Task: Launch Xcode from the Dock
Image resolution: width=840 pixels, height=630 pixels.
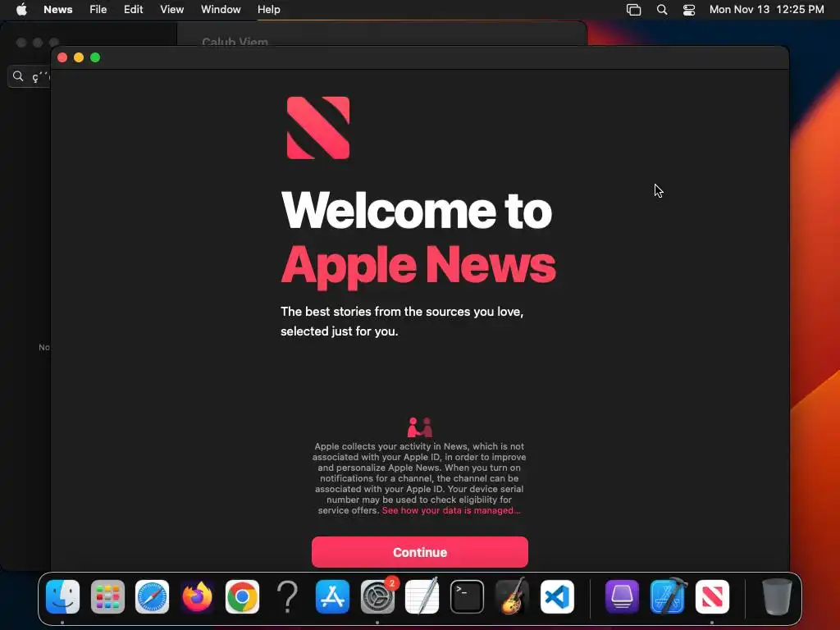Action: tap(667, 596)
